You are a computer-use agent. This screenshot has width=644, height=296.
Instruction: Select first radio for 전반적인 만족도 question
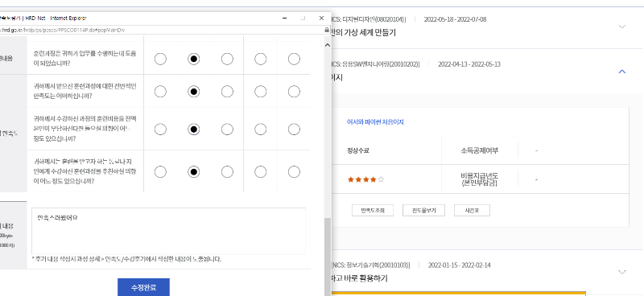pyautogui.click(x=160, y=92)
